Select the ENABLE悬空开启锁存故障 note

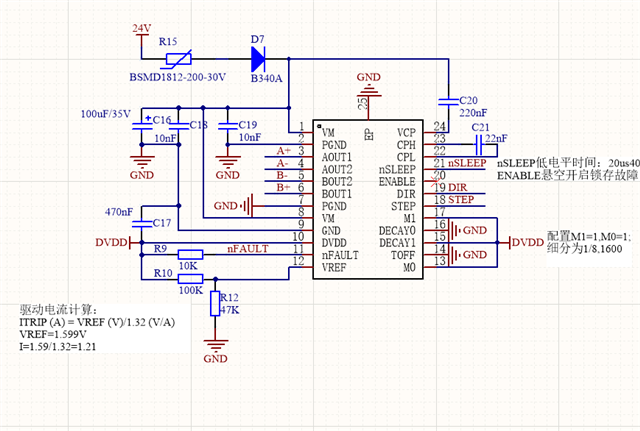pyautogui.click(x=568, y=176)
